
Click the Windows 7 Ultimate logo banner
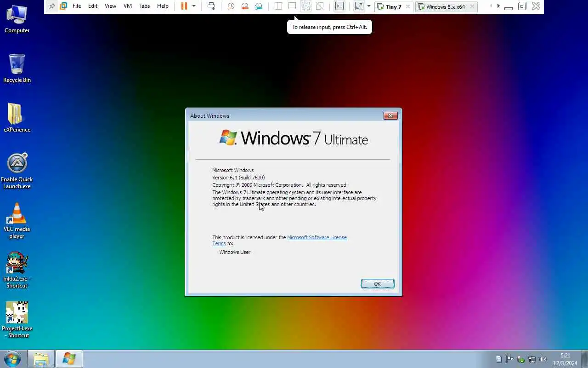[x=294, y=138]
